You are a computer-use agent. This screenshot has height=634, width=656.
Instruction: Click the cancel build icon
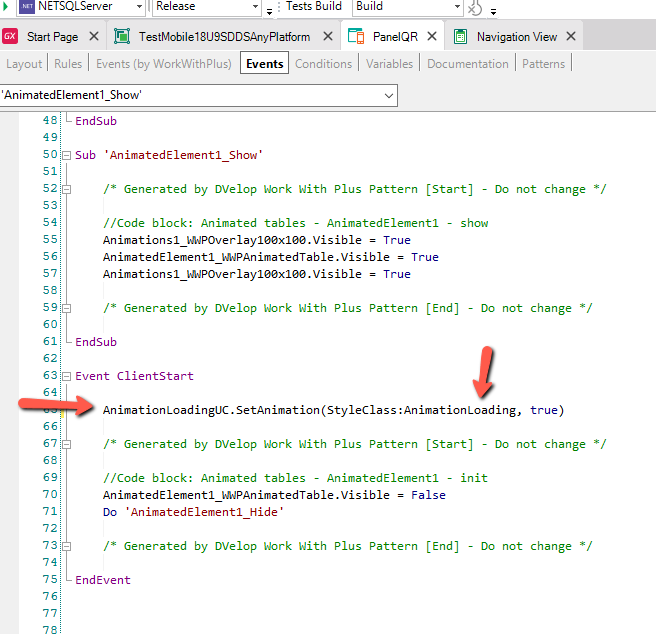475,8
